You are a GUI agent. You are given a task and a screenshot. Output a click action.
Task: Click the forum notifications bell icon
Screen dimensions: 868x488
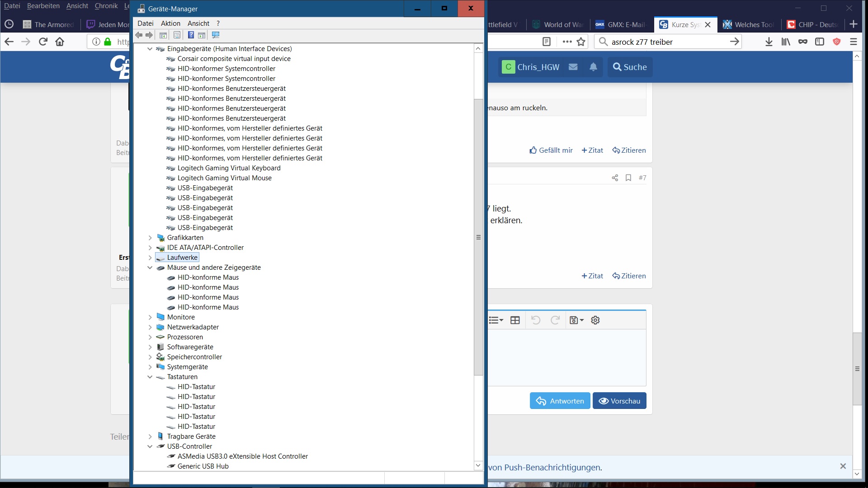point(593,67)
